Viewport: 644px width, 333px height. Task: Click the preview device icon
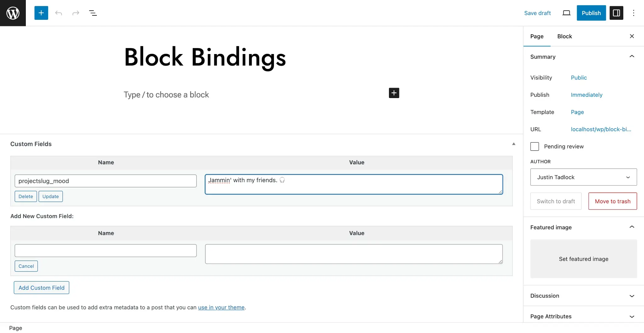tap(566, 13)
